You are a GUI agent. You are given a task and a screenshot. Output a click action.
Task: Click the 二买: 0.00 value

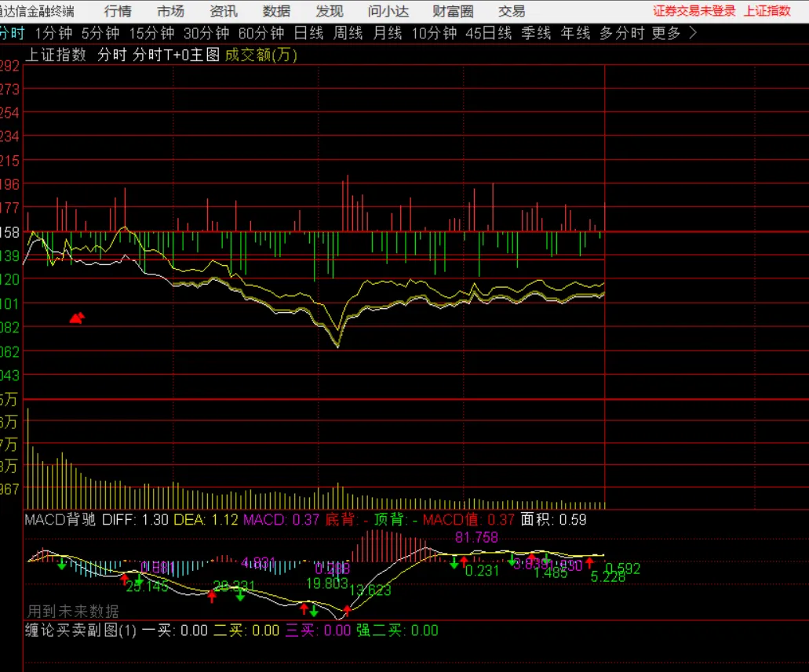(246, 630)
